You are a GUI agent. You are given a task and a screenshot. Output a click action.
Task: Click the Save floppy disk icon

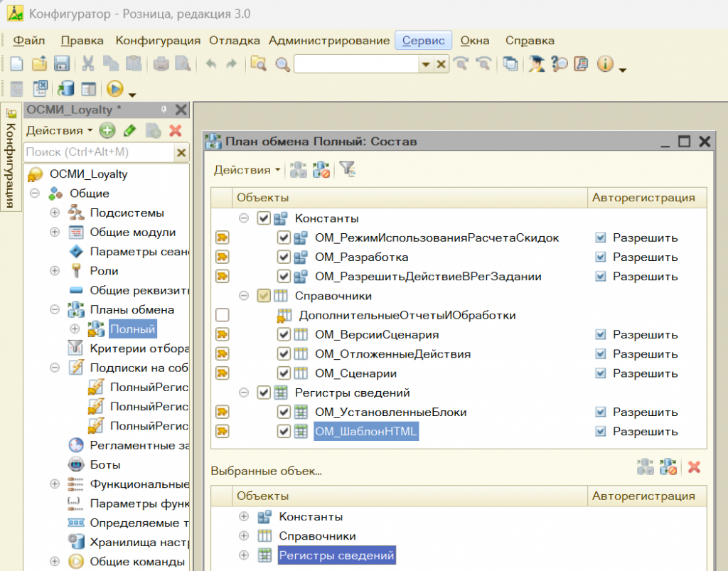(61, 63)
